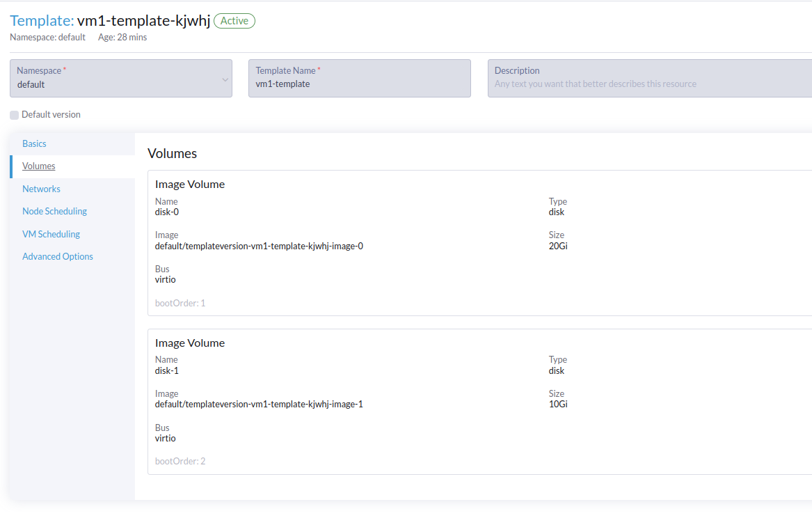This screenshot has height=525, width=812.
Task: Open the Advanced Options section
Action: [57, 256]
